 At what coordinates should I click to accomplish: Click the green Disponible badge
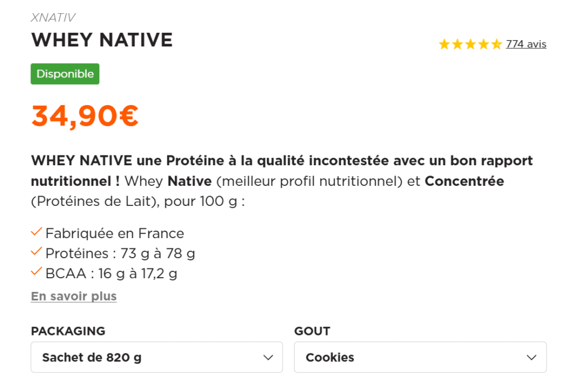(64, 73)
